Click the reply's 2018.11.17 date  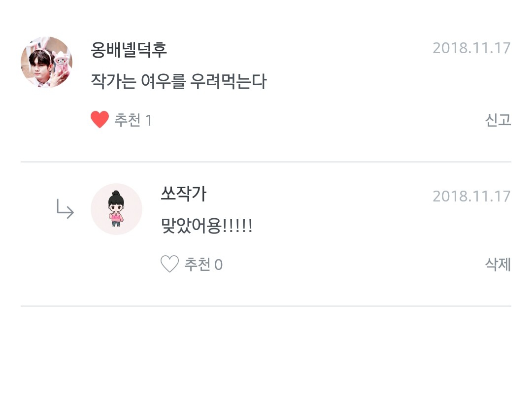471,196
